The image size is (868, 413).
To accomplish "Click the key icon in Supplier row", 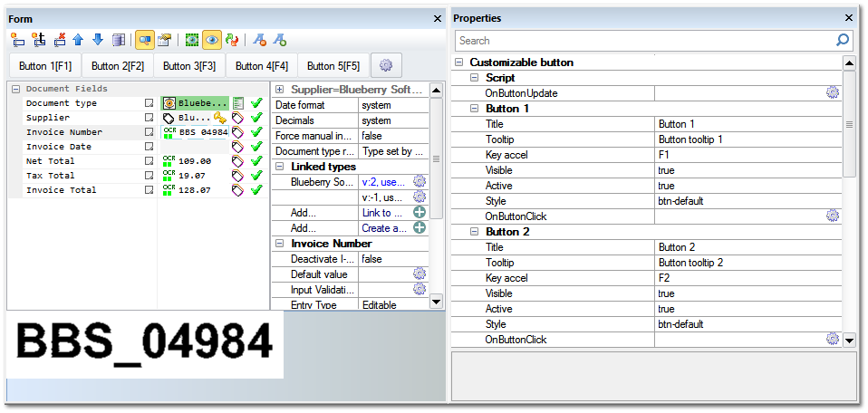I will [220, 118].
